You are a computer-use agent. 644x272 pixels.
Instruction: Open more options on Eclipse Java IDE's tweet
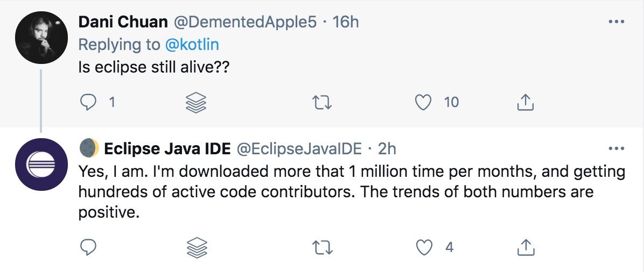[615, 148]
